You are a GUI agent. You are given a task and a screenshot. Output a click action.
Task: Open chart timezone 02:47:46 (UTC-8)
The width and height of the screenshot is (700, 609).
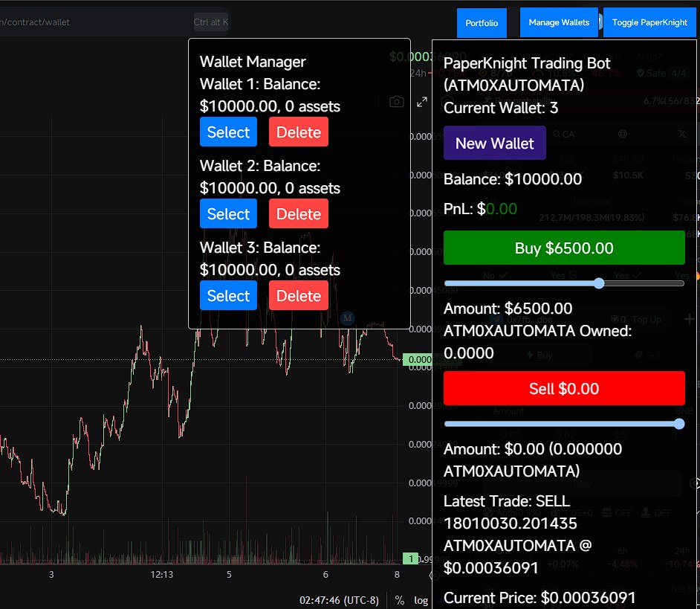pyautogui.click(x=339, y=600)
